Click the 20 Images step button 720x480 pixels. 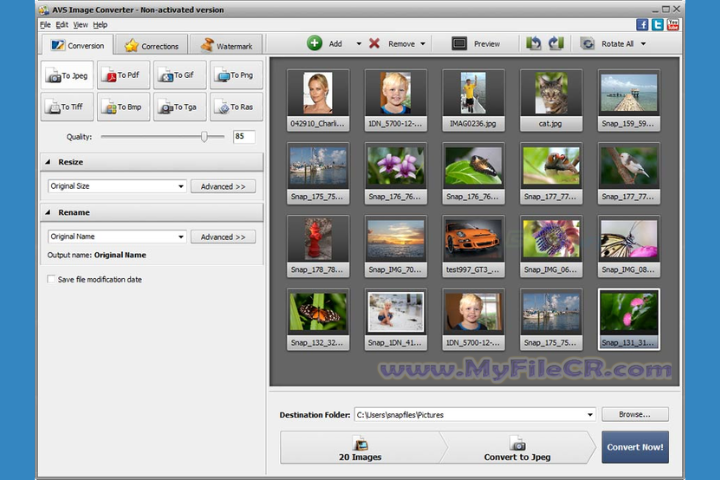[x=360, y=447]
